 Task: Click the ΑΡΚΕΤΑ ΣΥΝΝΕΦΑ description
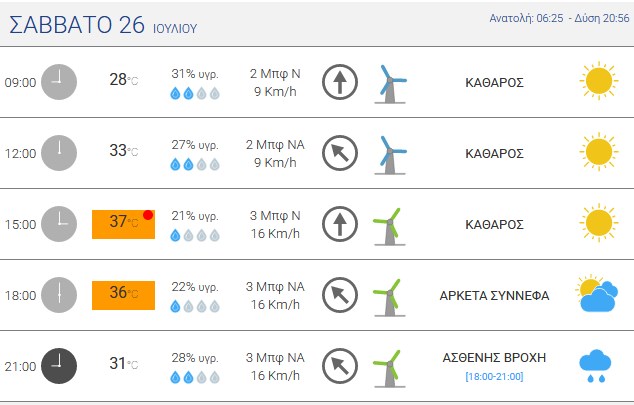494,295
